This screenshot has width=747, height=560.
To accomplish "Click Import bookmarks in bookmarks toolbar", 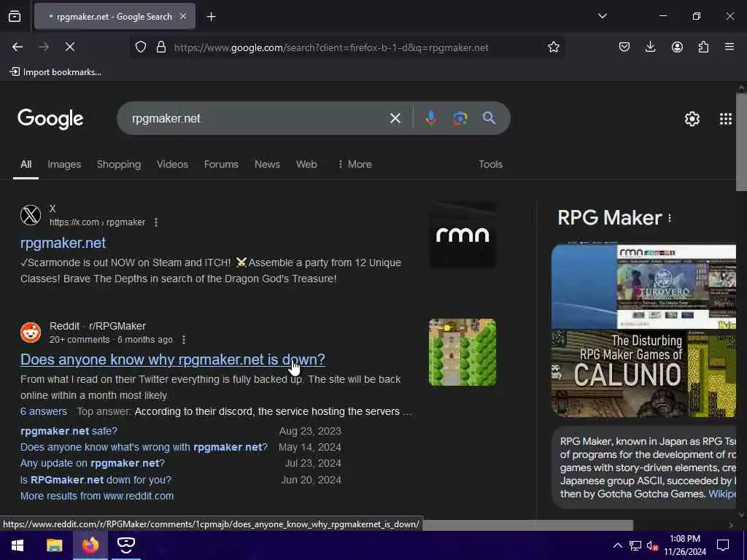I will click(55, 72).
